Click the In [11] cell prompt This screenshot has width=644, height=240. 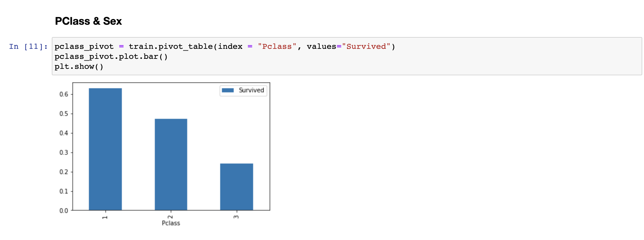click(x=28, y=46)
